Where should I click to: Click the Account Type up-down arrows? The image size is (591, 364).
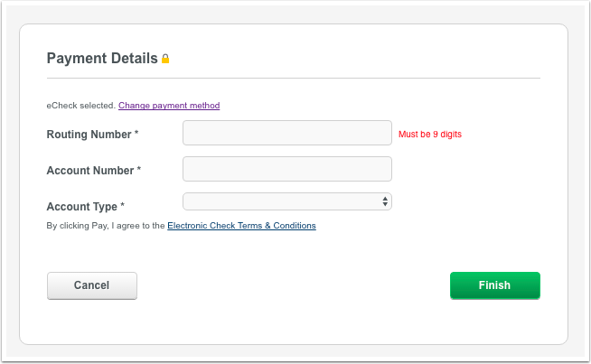pos(385,201)
